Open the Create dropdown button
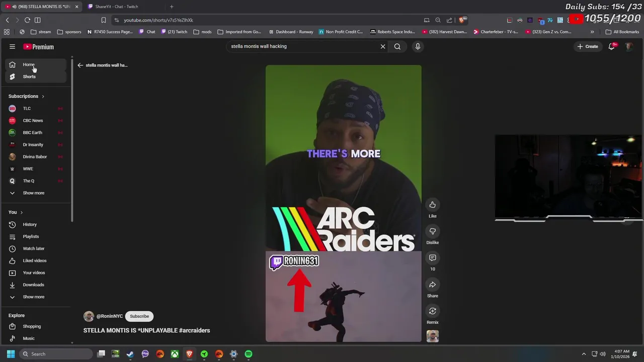Screen dimensions: 644x362 coord(587,46)
